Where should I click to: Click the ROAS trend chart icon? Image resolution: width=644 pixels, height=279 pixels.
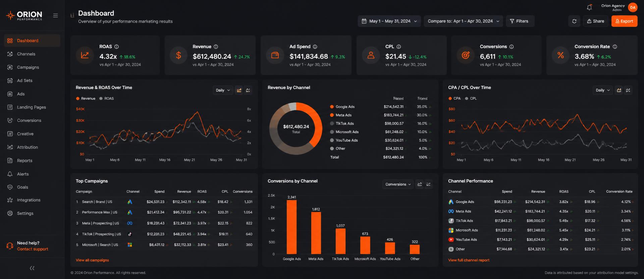85,55
